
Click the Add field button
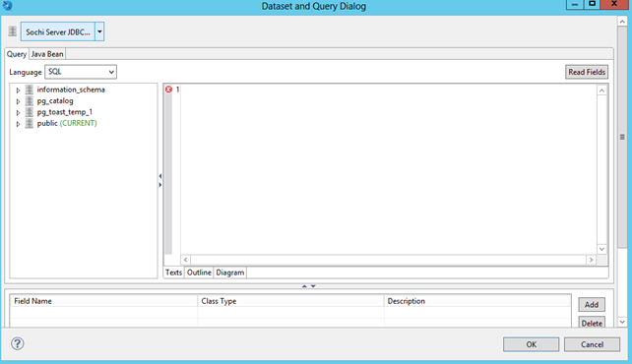(x=592, y=304)
